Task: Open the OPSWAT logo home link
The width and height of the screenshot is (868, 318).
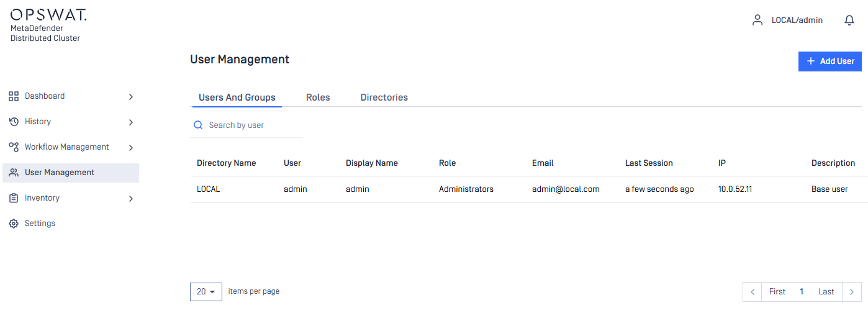Action: [48, 15]
